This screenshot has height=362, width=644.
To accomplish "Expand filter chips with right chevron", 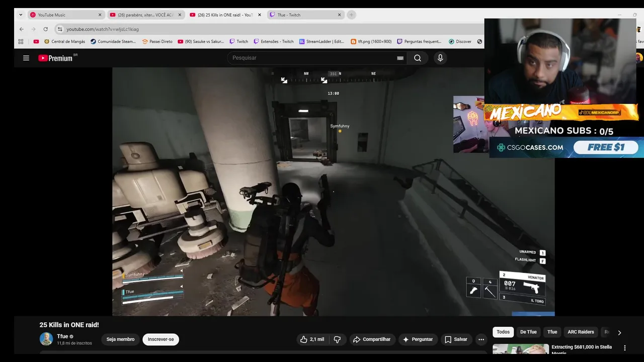I will tap(619, 332).
